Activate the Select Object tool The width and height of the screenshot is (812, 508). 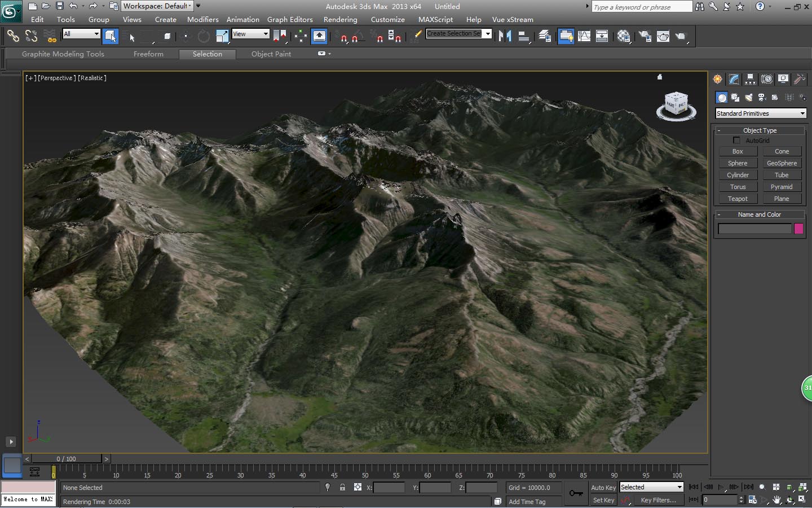[x=111, y=37]
